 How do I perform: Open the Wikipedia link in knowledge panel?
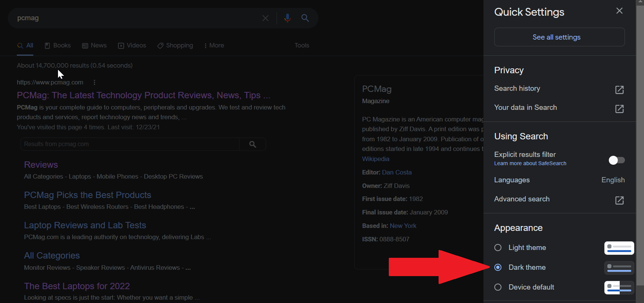[376, 159]
